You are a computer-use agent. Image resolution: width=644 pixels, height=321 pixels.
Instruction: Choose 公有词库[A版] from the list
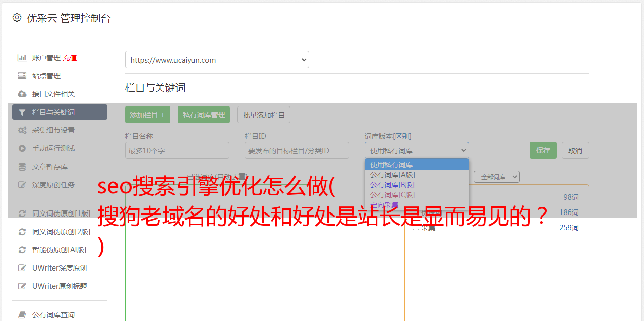[417, 175]
